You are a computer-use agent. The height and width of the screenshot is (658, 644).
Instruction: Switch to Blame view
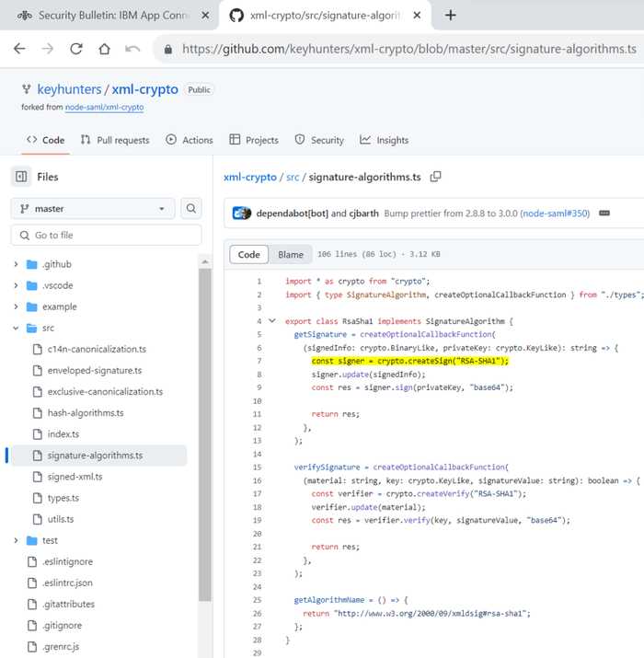pos(291,254)
